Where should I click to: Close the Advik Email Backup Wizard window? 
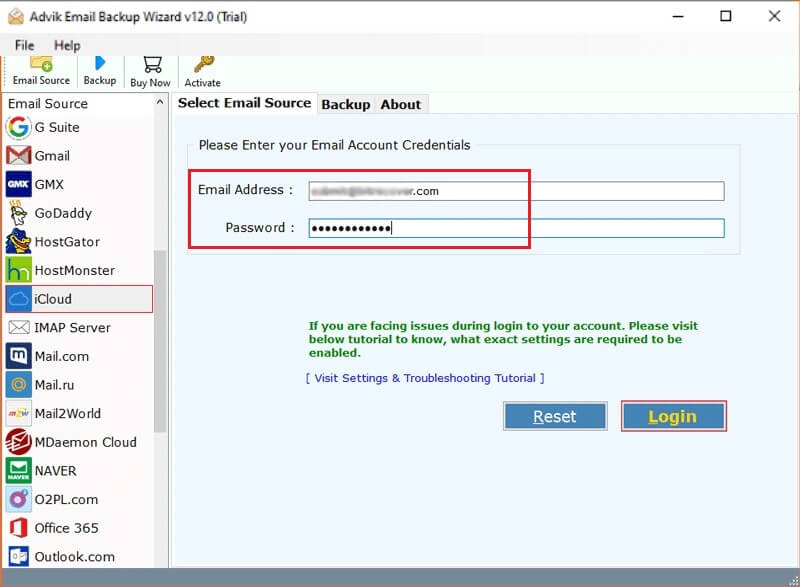(x=774, y=16)
